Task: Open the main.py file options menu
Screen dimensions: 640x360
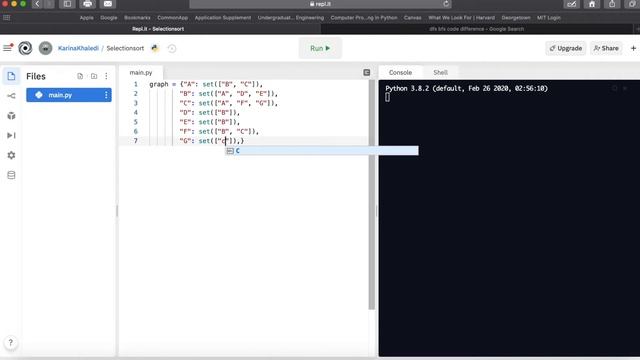Action: pos(106,95)
